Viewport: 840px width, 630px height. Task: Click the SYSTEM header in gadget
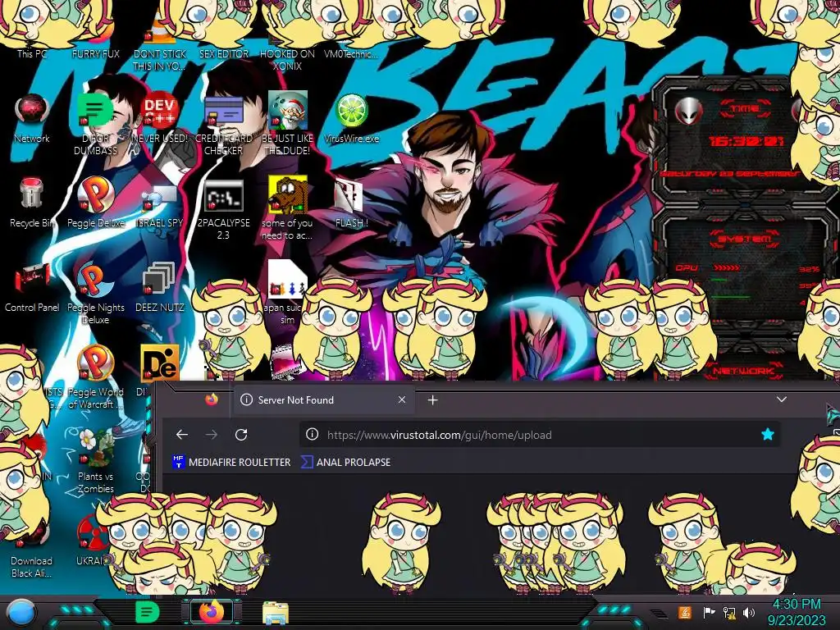pos(745,239)
